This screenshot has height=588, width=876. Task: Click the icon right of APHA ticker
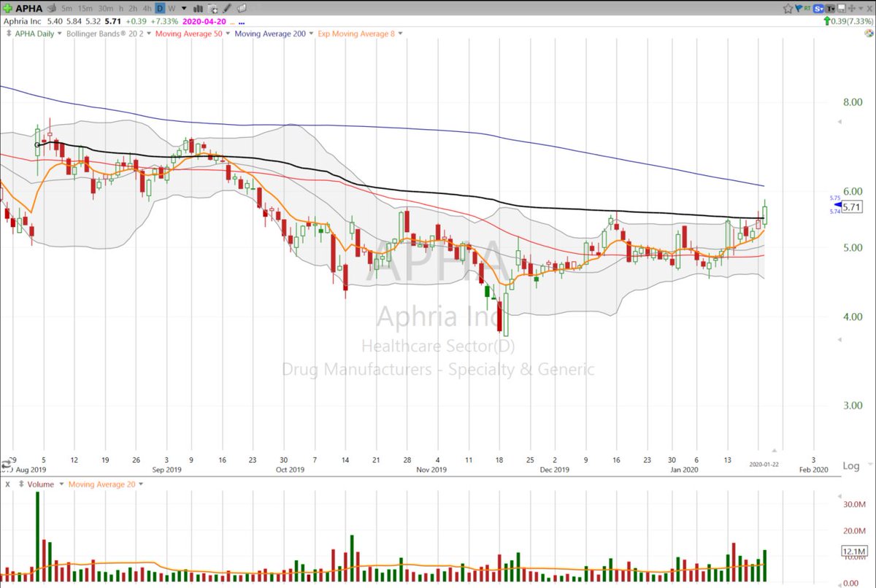(x=51, y=9)
